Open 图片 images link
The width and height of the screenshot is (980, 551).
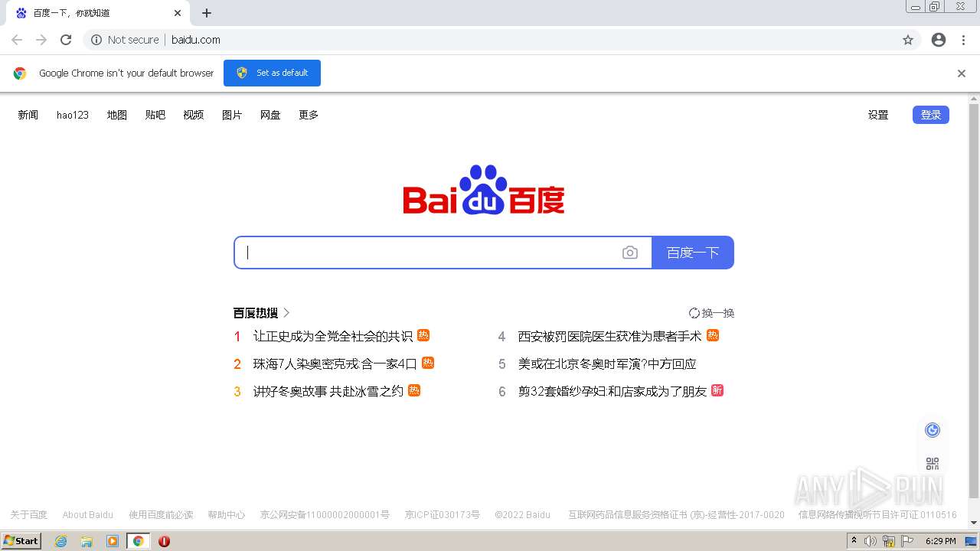232,115
